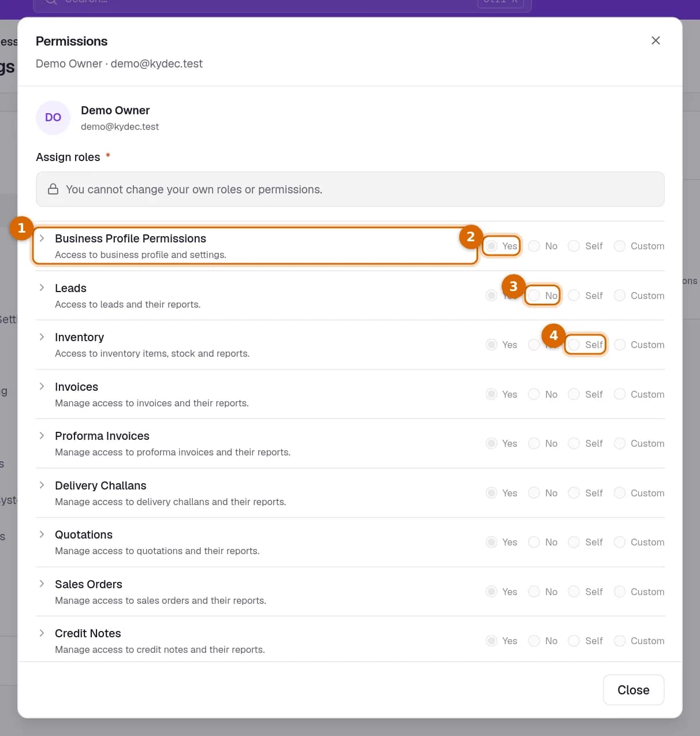
Task: Click the DO avatar for Demo Owner
Action: [x=53, y=118]
